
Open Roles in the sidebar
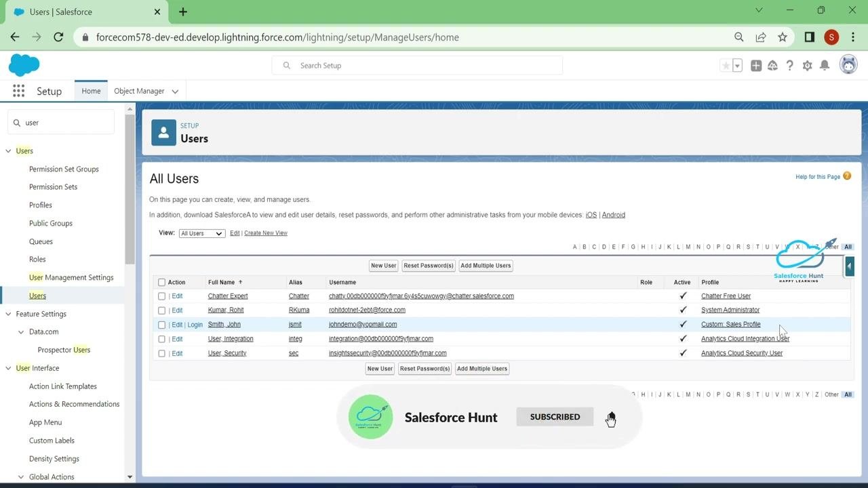pyautogui.click(x=37, y=260)
